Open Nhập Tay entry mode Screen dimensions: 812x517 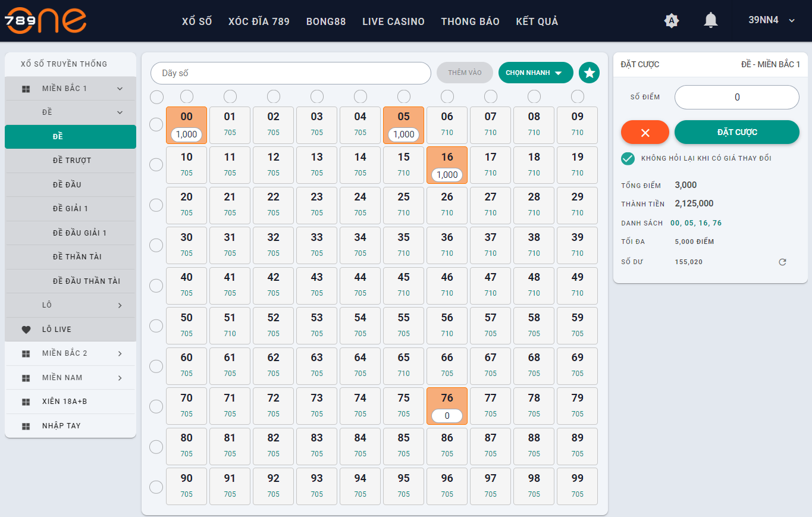click(x=70, y=426)
